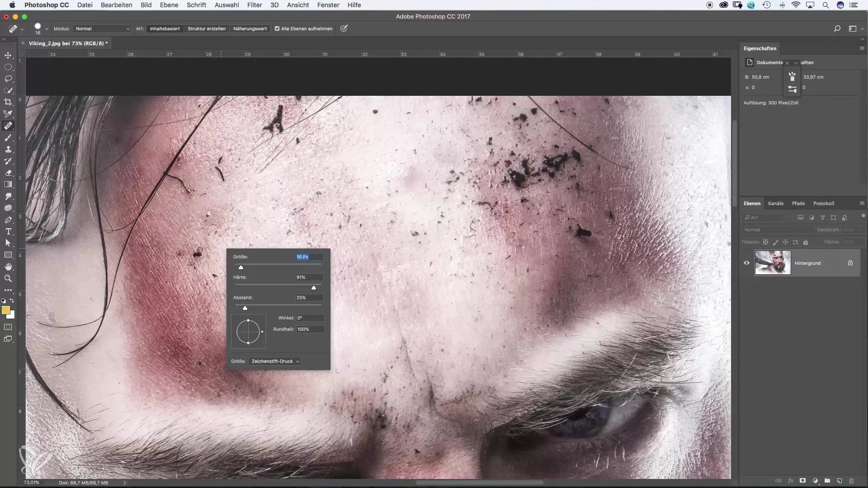Switch to the Protokoll tab
Screen dimensions: 868x488
click(x=824, y=203)
